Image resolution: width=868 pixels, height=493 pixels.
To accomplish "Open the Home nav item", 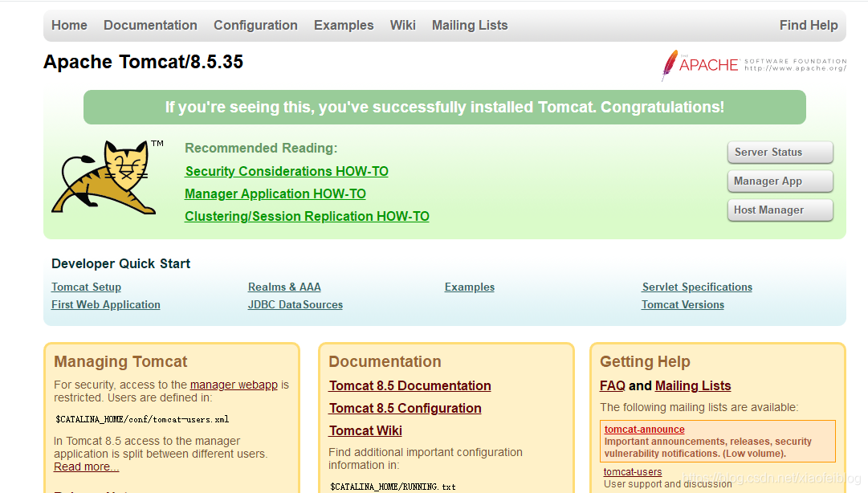I will pos(69,26).
